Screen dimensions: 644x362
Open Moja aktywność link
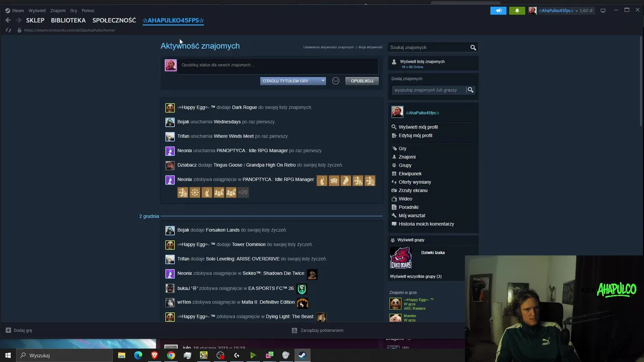click(370, 47)
